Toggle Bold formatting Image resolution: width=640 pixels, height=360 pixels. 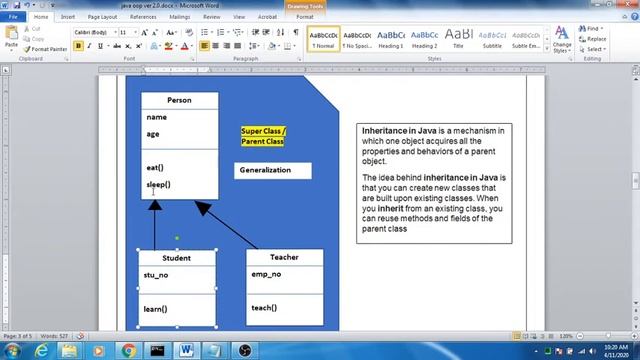point(78,46)
